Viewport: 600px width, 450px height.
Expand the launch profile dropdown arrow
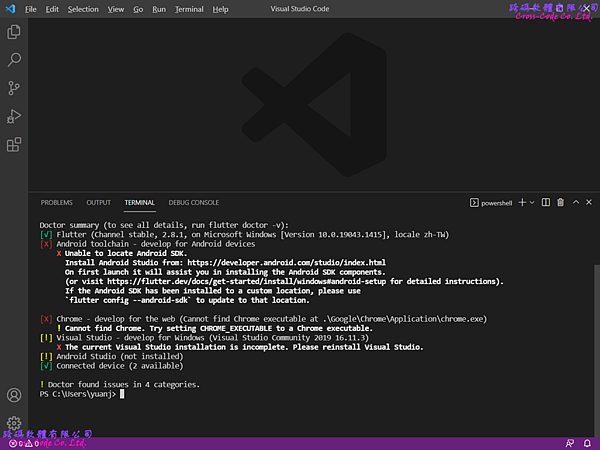pos(532,202)
